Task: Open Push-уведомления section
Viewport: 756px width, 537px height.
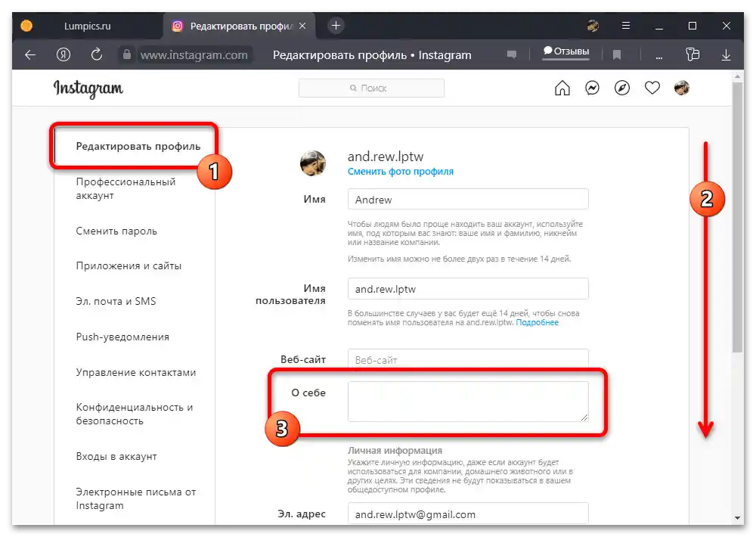Action: (x=122, y=337)
